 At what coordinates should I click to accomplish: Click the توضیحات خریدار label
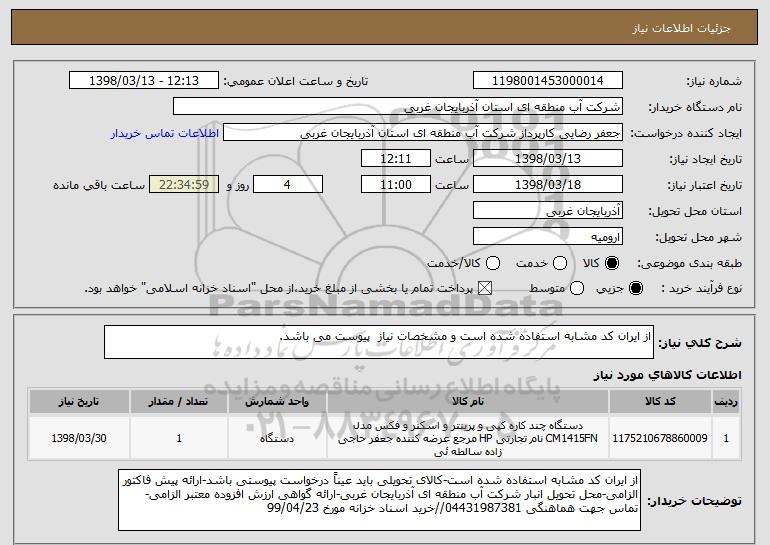(694, 501)
